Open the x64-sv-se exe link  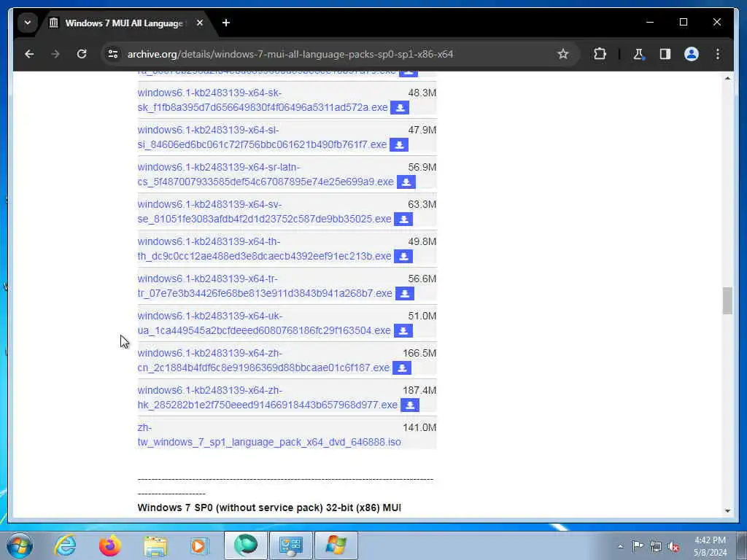(264, 211)
